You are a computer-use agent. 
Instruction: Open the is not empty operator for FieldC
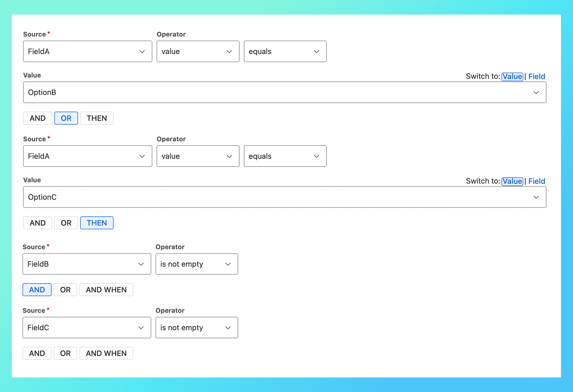click(196, 327)
